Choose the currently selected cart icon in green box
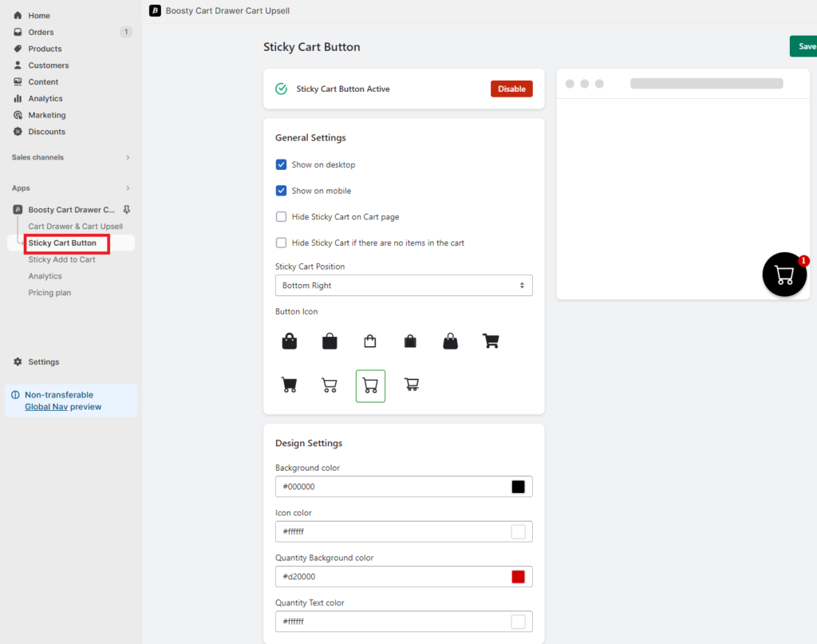Viewport: 817px width, 644px height. (x=370, y=385)
